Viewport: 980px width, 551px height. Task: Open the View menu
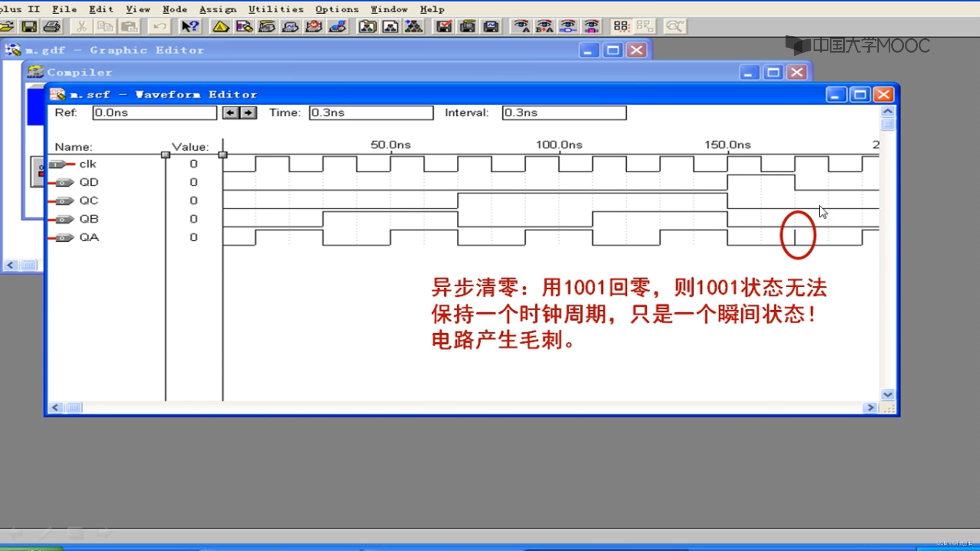138,9
